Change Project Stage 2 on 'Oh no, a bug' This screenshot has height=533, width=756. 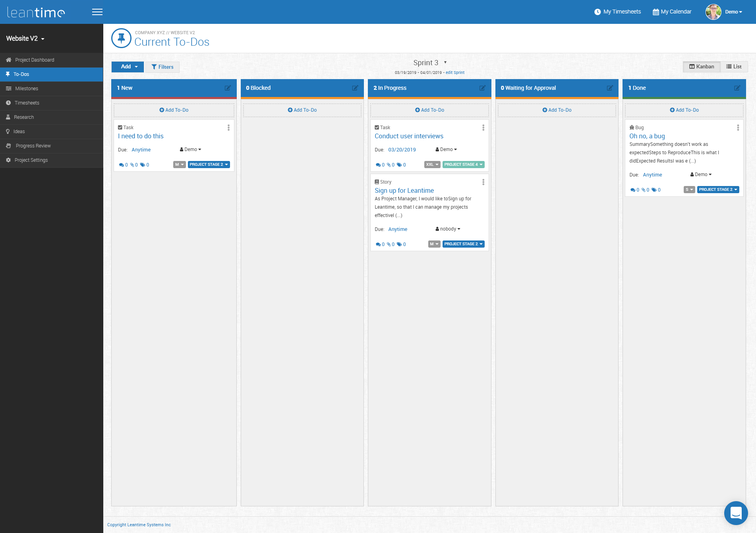(x=718, y=190)
